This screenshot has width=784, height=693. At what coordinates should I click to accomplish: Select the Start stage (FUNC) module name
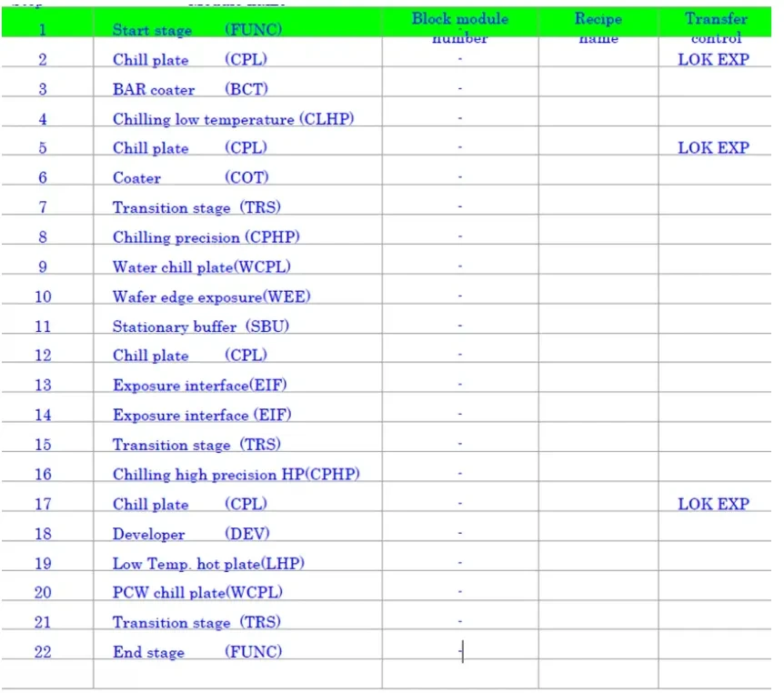click(197, 30)
